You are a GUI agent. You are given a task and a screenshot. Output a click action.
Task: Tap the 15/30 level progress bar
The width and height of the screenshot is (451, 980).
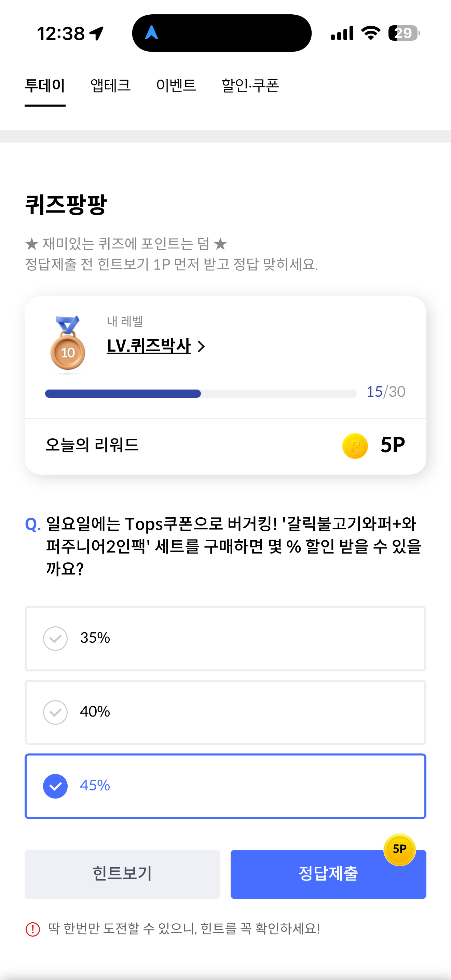(201, 393)
